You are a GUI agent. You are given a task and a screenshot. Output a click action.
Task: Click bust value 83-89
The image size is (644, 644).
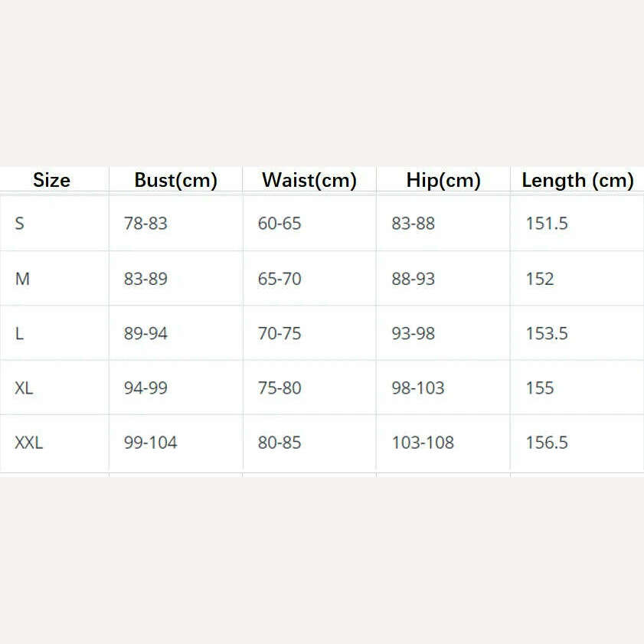145,279
